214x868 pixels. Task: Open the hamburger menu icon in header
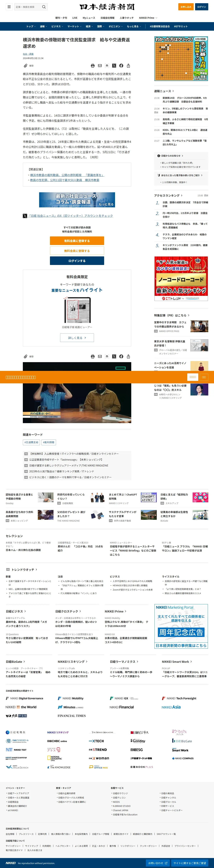[9, 7]
